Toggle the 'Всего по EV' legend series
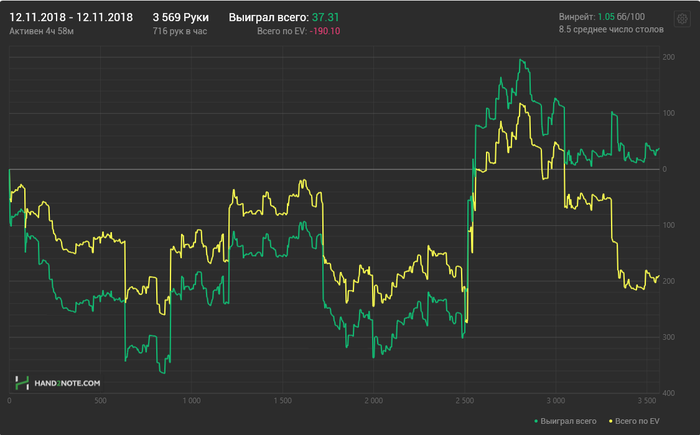700x435 pixels. (x=634, y=421)
